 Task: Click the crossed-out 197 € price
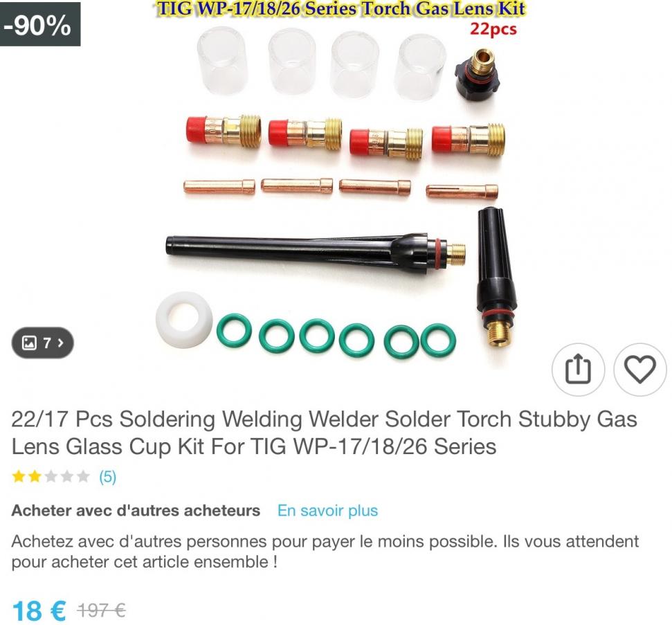101,610
